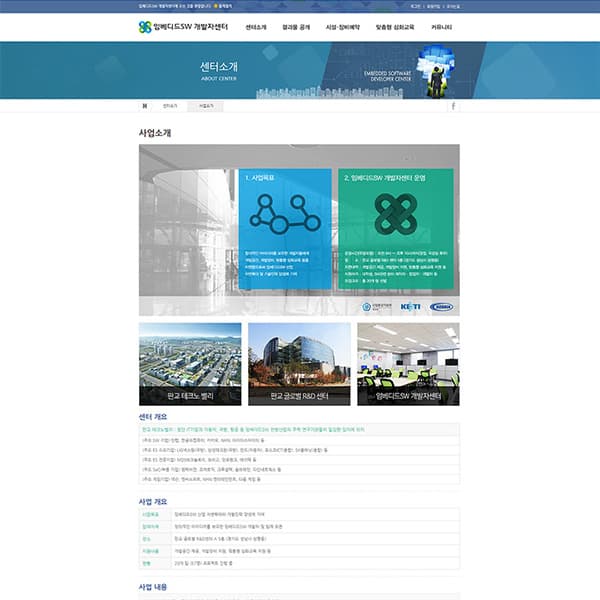Open the 결과물 공개 main menu

tap(296, 27)
